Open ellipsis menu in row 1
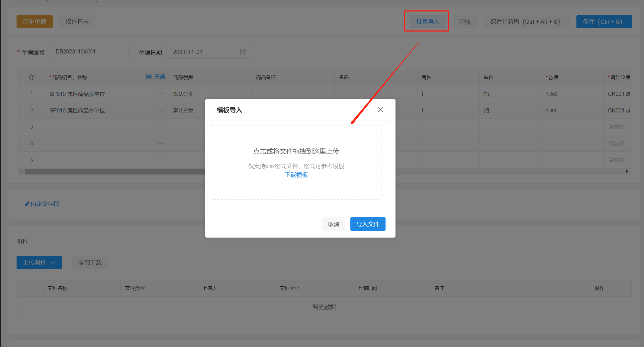 click(161, 94)
